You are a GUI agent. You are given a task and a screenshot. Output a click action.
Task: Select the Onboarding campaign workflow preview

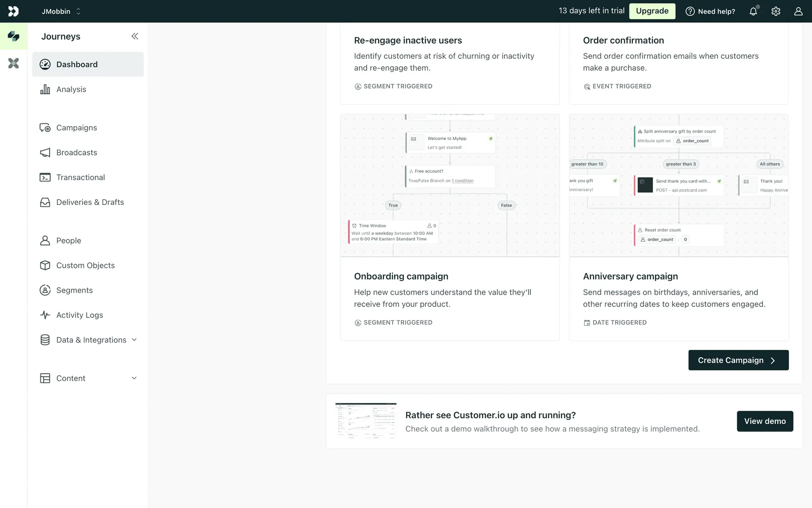pos(450,185)
